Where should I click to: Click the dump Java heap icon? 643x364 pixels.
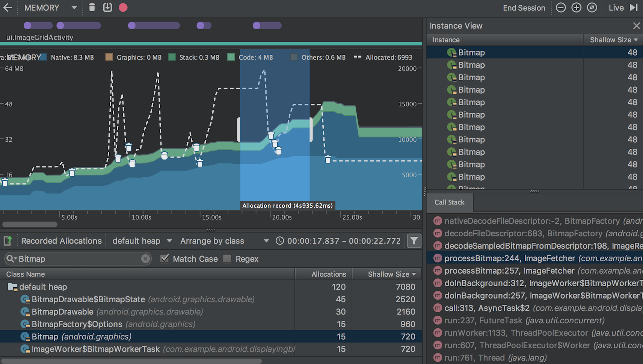point(108,8)
